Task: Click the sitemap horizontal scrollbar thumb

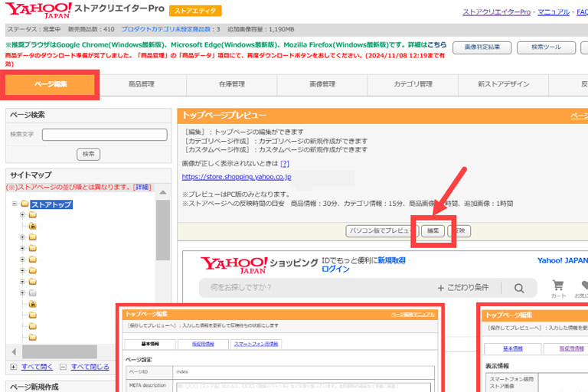Action: [x=59, y=352]
